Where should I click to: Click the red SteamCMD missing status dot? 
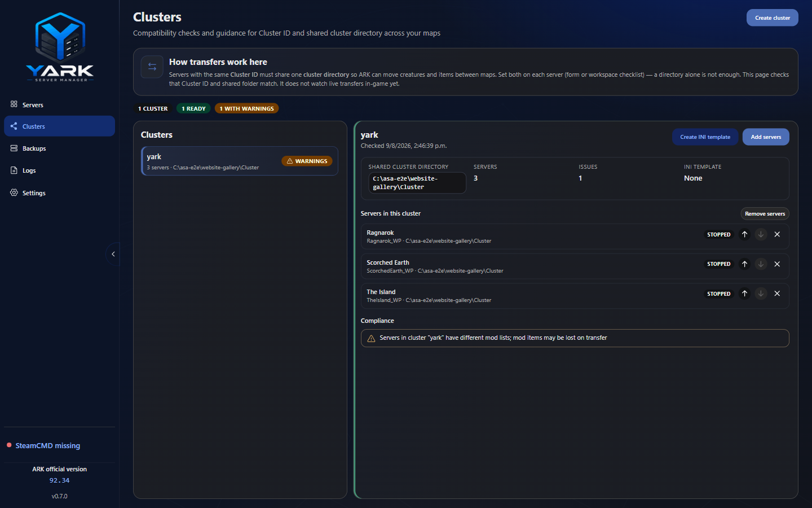point(9,445)
